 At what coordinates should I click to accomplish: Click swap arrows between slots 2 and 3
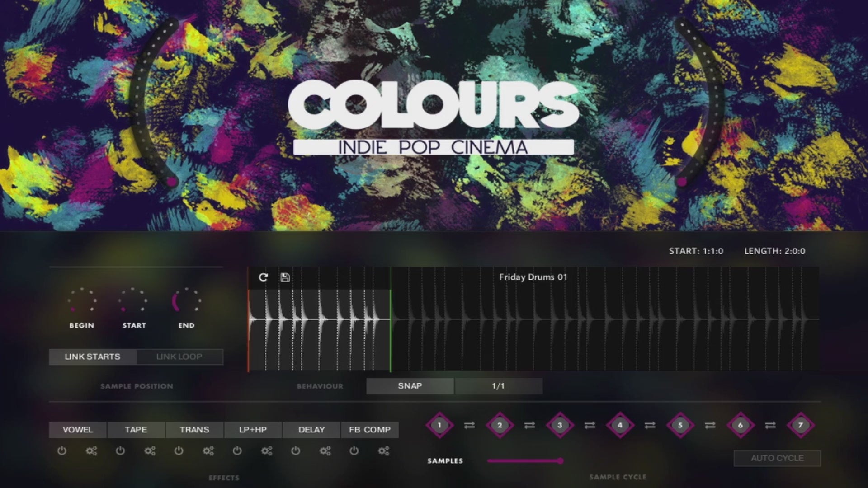(529, 425)
